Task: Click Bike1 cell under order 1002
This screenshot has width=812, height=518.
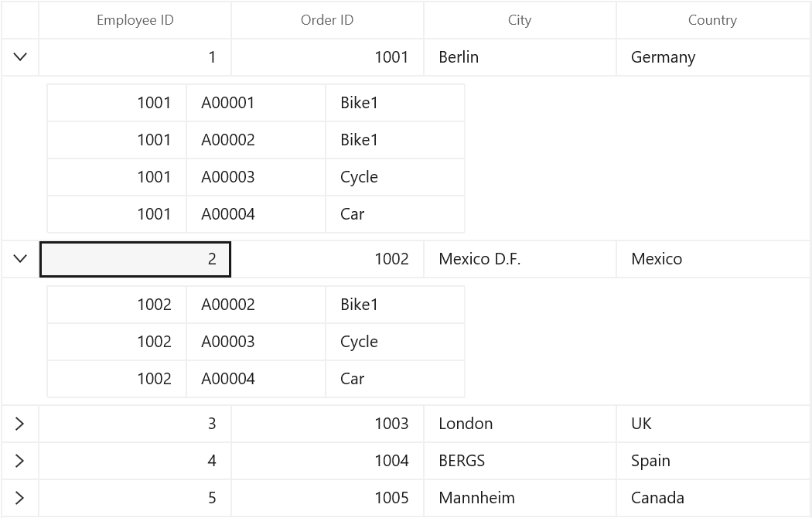Action: click(395, 305)
